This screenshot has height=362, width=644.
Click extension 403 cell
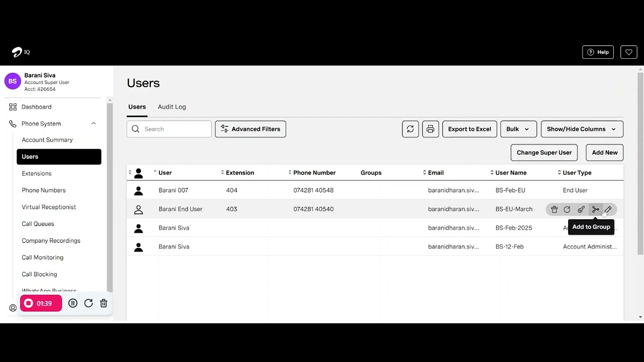(231, 209)
